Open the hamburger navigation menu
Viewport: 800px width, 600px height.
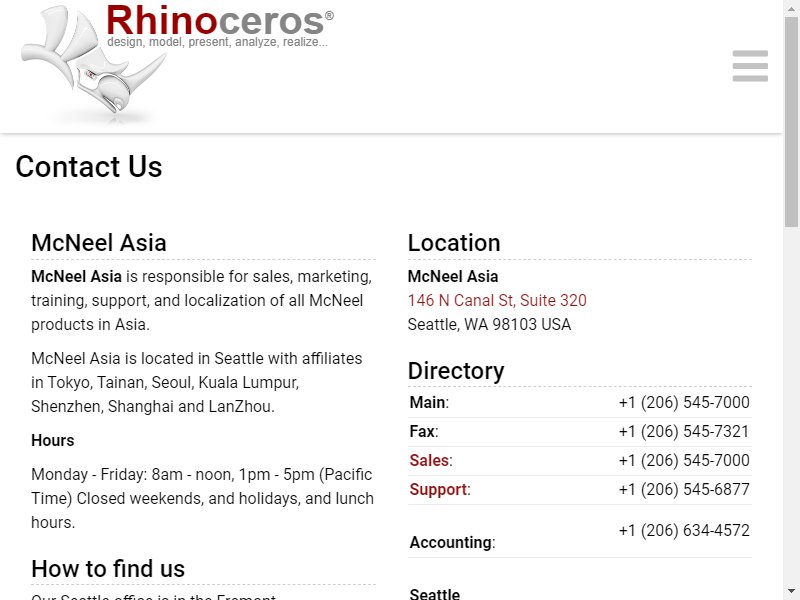750,66
